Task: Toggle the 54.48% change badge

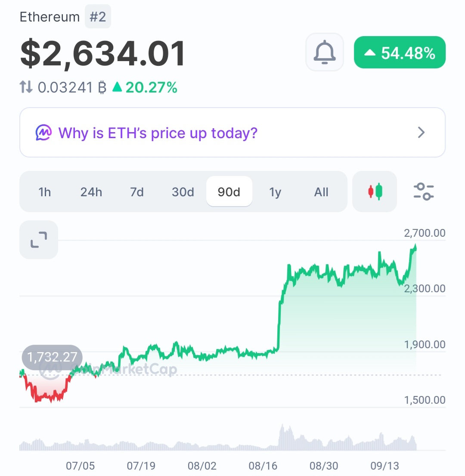Action: 400,53
